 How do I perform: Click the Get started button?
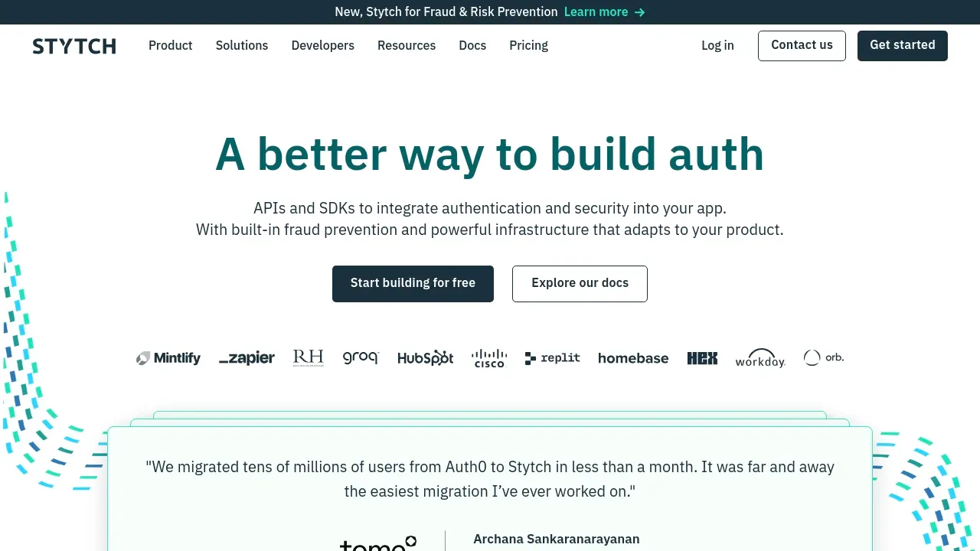click(903, 46)
